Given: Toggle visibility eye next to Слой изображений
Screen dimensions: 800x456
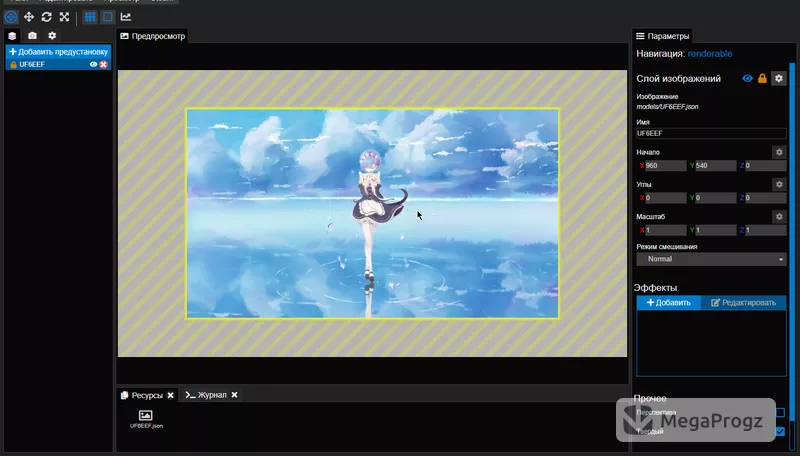Looking at the screenshot, I should [x=747, y=79].
